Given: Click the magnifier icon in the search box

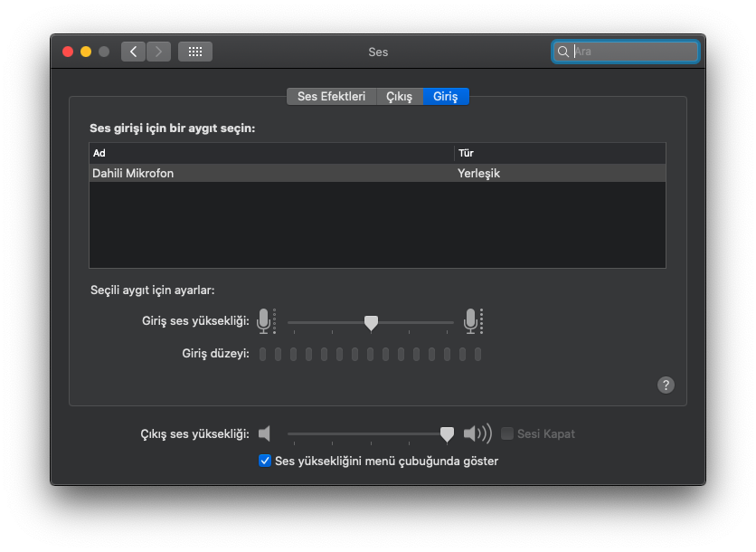Looking at the screenshot, I should pyautogui.click(x=563, y=52).
